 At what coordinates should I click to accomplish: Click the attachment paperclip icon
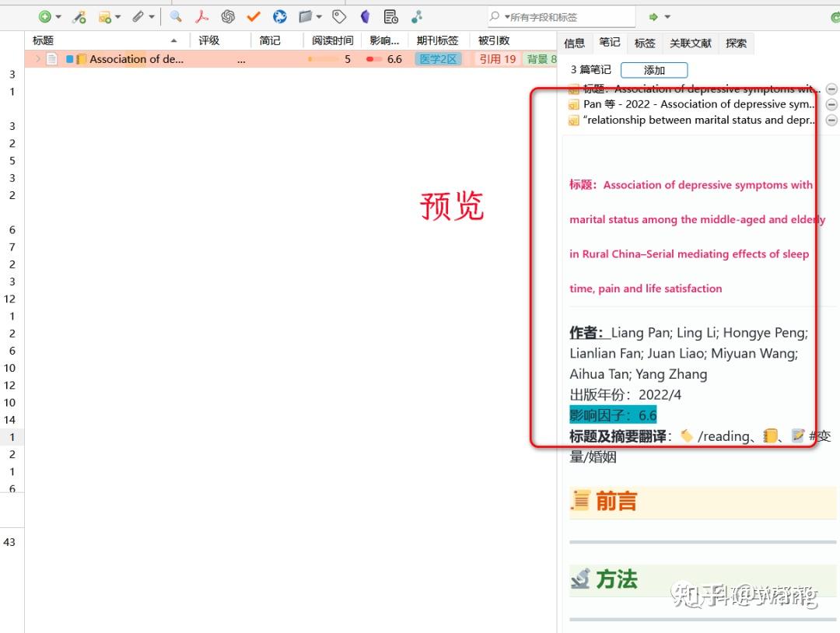click(x=138, y=16)
